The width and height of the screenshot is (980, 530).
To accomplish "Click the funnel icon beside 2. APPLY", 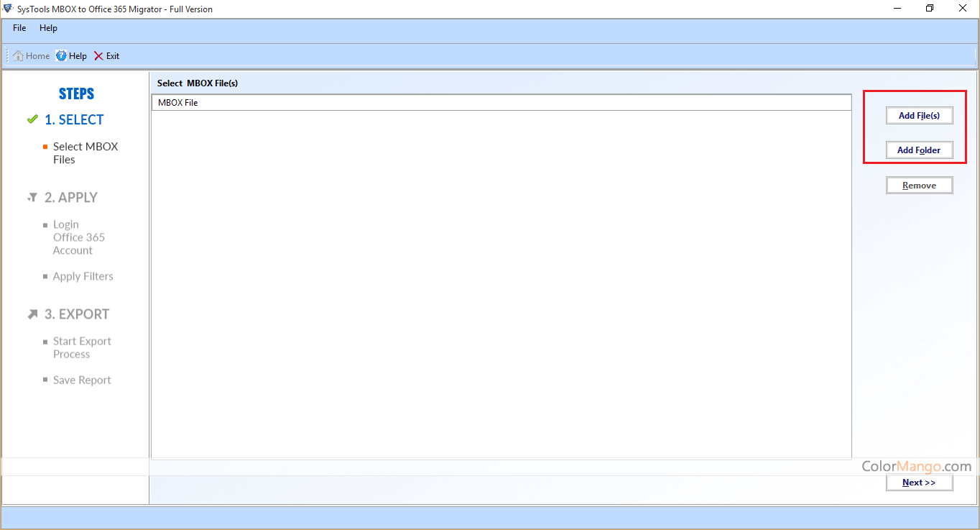I will [32, 197].
